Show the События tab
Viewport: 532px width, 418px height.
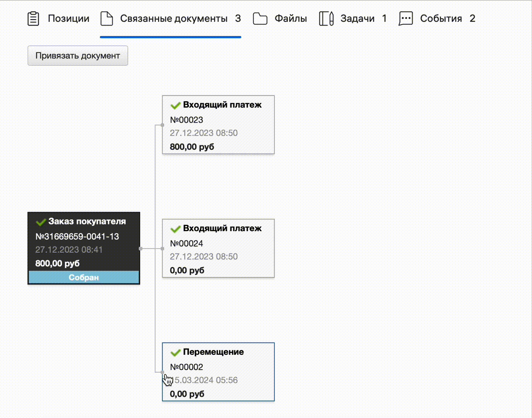tap(441, 19)
